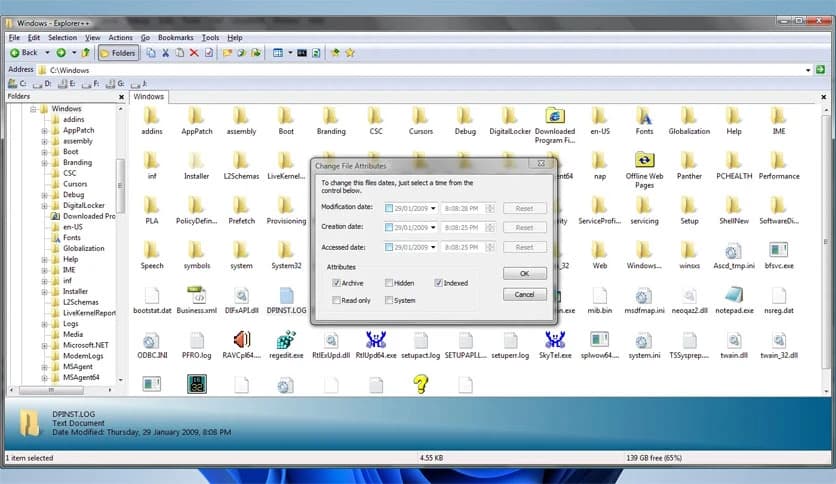Open command prompt icon in toolbar
This screenshot has height=484, width=836.
302,53
